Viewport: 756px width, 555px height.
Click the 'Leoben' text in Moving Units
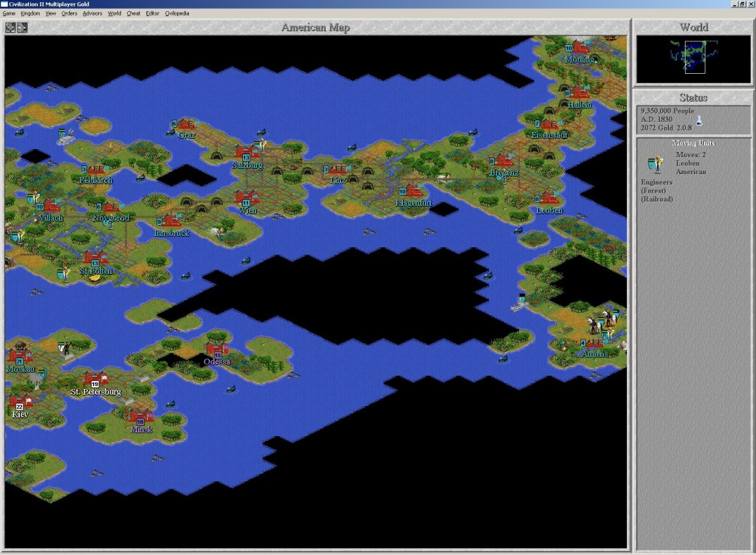(x=687, y=163)
